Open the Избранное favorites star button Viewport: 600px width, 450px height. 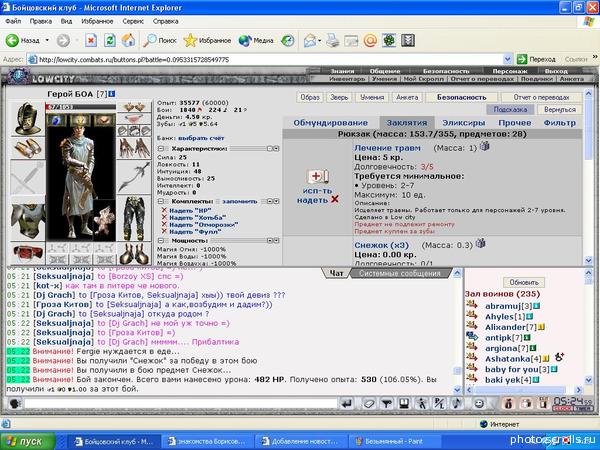pyautogui.click(x=207, y=40)
